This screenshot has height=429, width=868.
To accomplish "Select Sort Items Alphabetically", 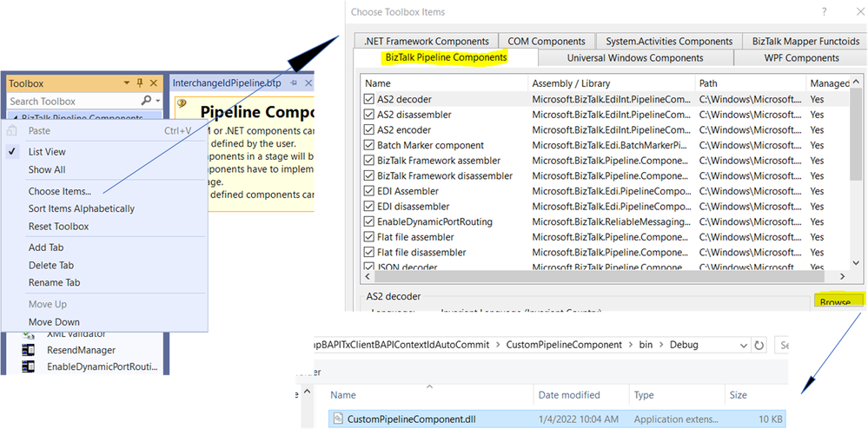I will (x=82, y=208).
